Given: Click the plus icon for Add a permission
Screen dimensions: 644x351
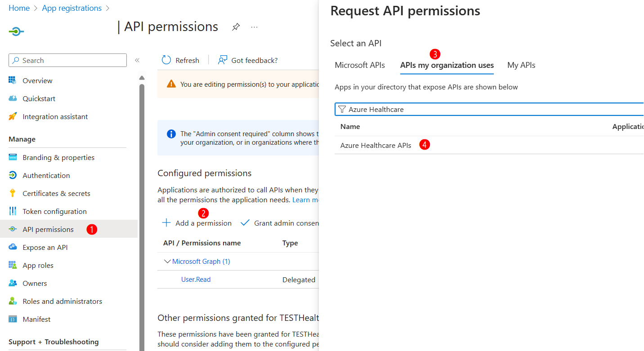Looking at the screenshot, I should point(166,223).
